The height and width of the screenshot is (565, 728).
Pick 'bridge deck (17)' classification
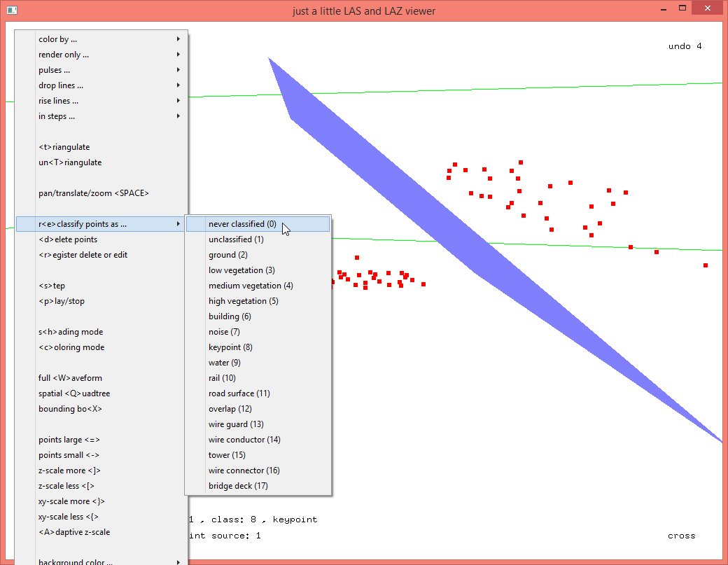point(238,486)
